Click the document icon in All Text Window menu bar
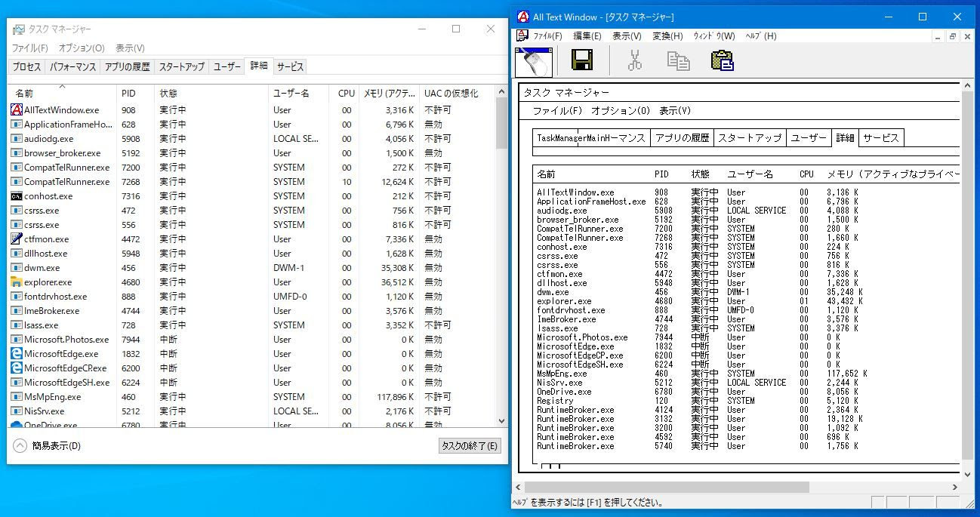This screenshot has height=517, width=980. pos(522,35)
